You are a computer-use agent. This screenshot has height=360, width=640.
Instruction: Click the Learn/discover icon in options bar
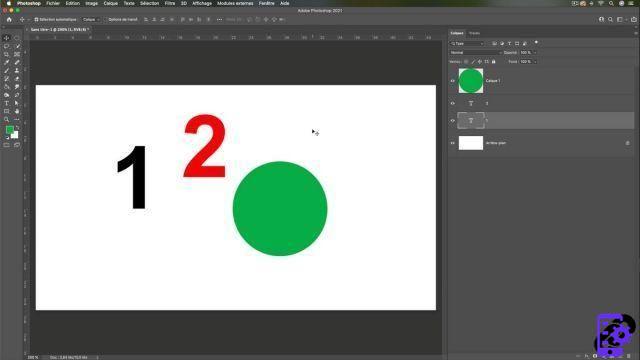click(x=601, y=19)
